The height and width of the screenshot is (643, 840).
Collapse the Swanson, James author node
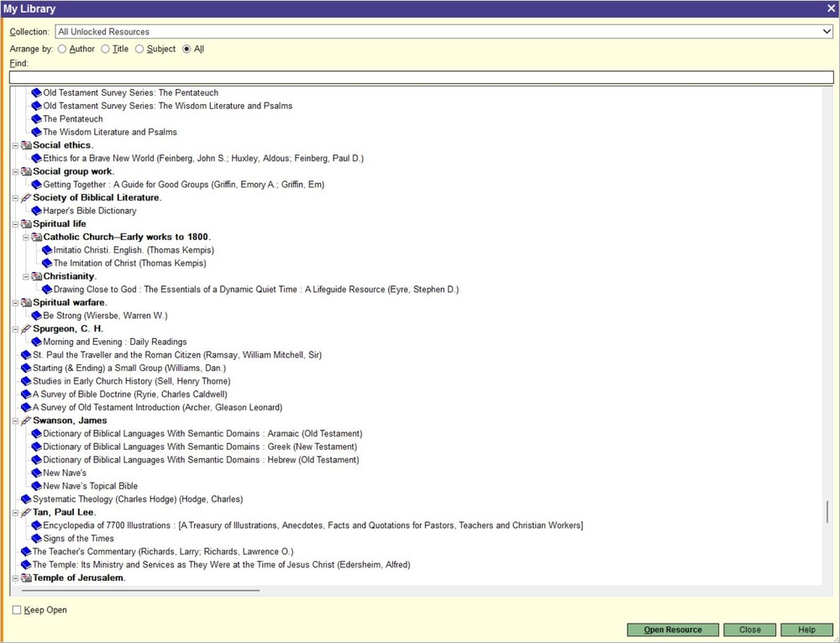[x=15, y=421]
